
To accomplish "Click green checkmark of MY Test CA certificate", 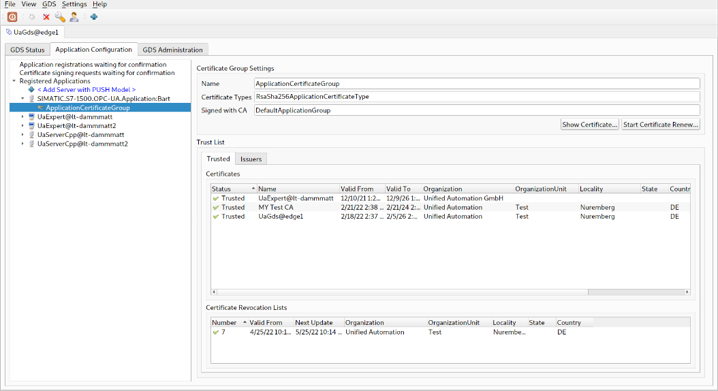I will pyautogui.click(x=216, y=207).
